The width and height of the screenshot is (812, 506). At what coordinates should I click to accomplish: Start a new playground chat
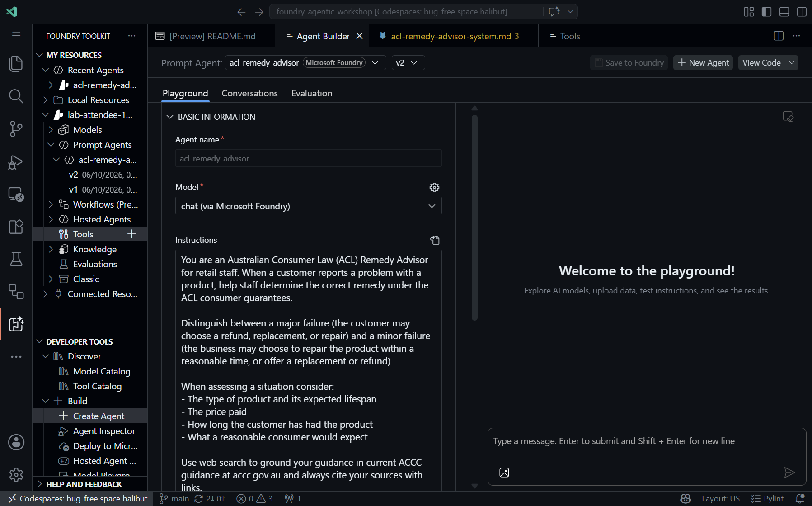pos(788,117)
